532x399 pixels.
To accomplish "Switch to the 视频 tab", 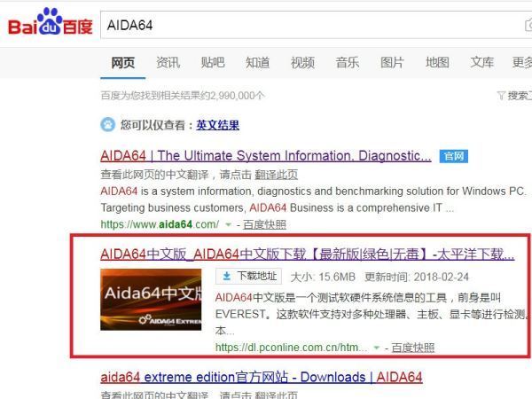I will [302, 63].
